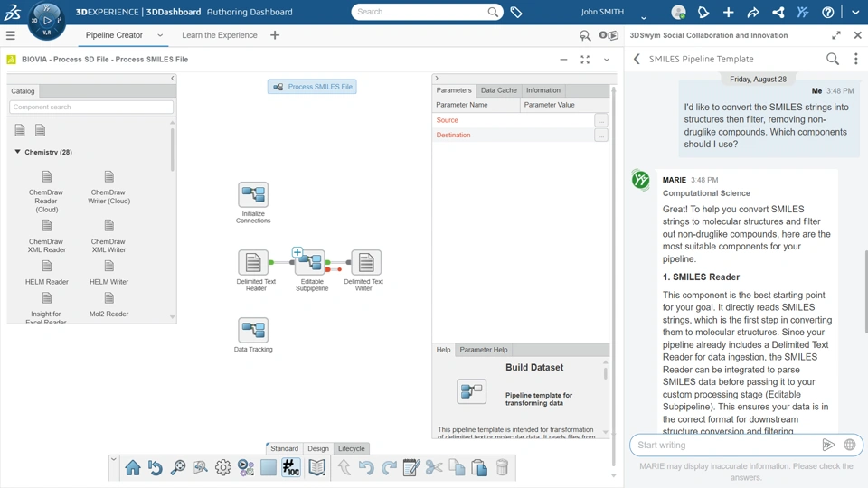This screenshot has width=868, height=488.
Task: Select the Delimited Text Reader node
Action: click(x=253, y=262)
